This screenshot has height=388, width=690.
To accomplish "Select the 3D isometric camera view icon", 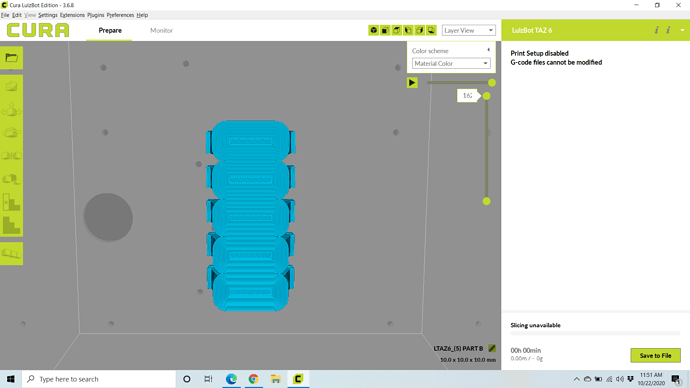I will (374, 30).
